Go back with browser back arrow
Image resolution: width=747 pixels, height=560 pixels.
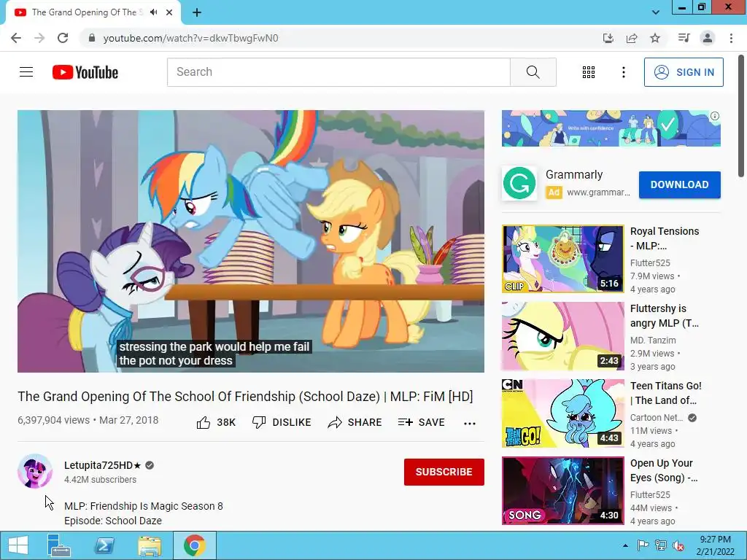pyautogui.click(x=16, y=38)
